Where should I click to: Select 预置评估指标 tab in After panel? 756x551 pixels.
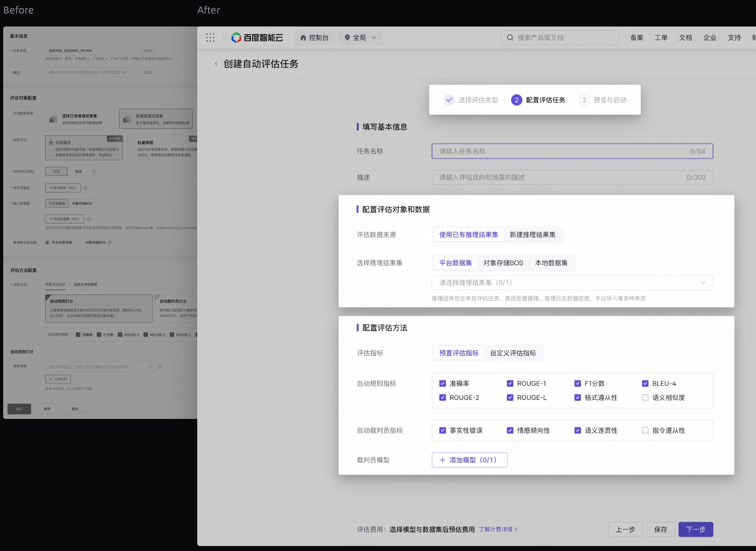[x=459, y=353]
